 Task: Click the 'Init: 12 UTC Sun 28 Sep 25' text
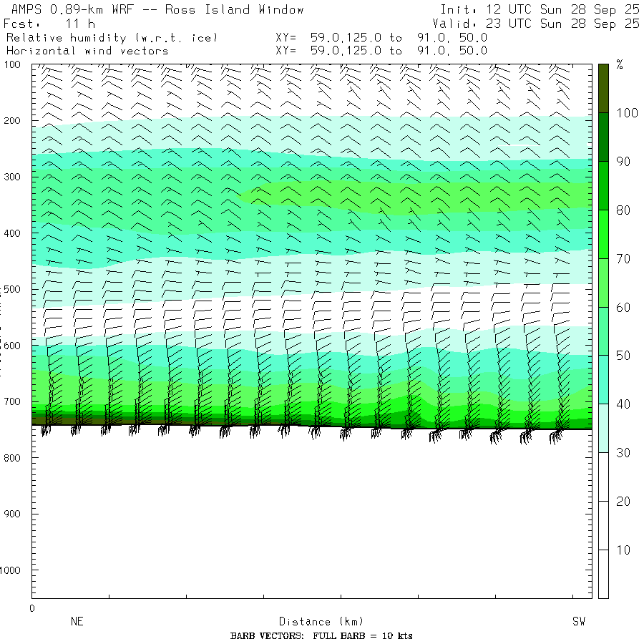click(540, 9)
